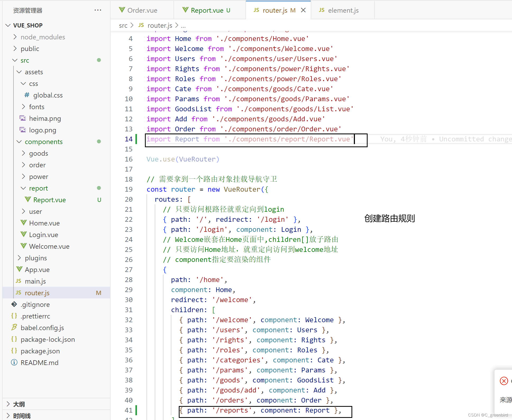Click the JS icon on element.js tab
512x420 pixels.
point(322,10)
